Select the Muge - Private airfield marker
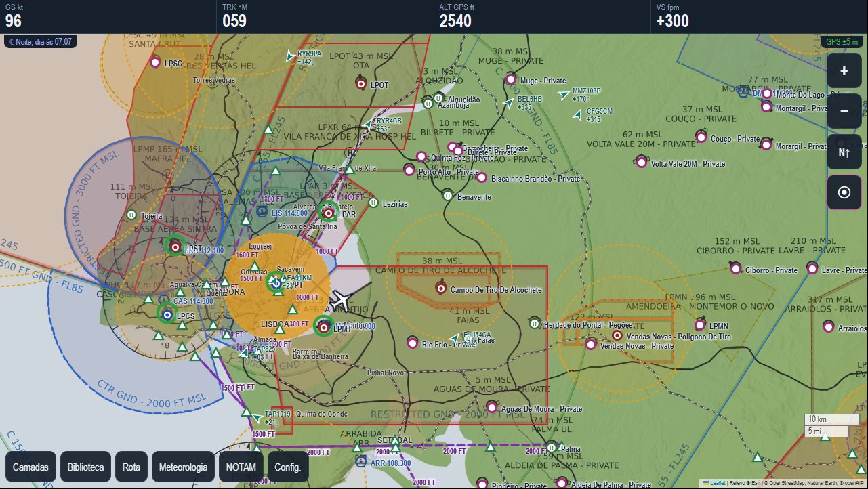 coord(511,79)
